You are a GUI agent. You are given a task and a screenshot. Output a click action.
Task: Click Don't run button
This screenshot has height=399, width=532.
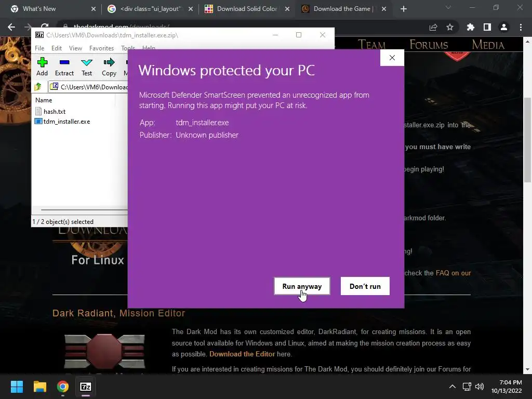(365, 286)
